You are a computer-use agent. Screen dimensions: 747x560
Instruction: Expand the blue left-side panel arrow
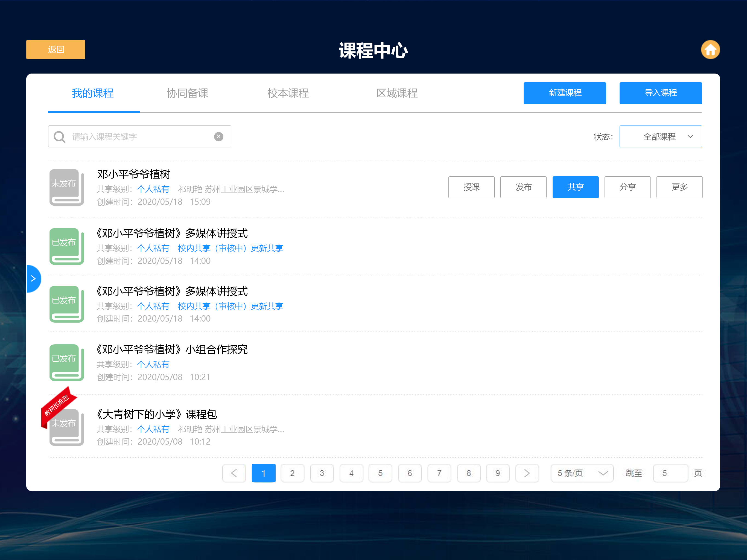tap(33, 278)
